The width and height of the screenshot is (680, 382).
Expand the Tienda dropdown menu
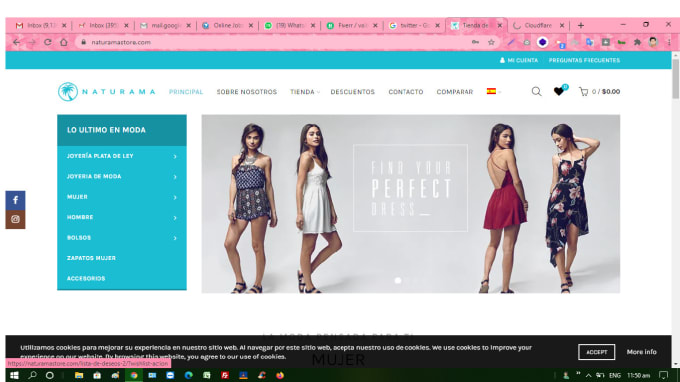click(305, 92)
